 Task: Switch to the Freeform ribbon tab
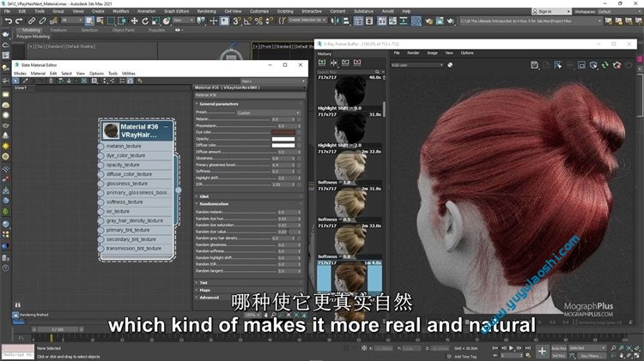pos(58,30)
